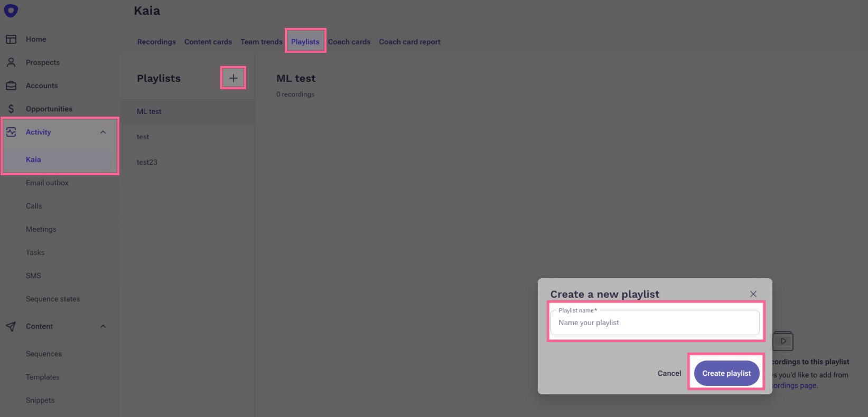
Task: Select the playlist named test
Action: (187, 137)
